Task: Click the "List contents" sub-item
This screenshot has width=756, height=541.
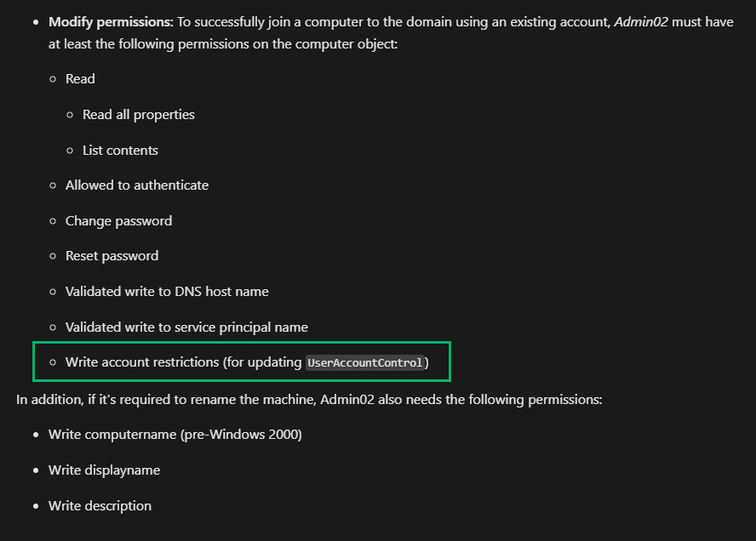Action: click(120, 151)
